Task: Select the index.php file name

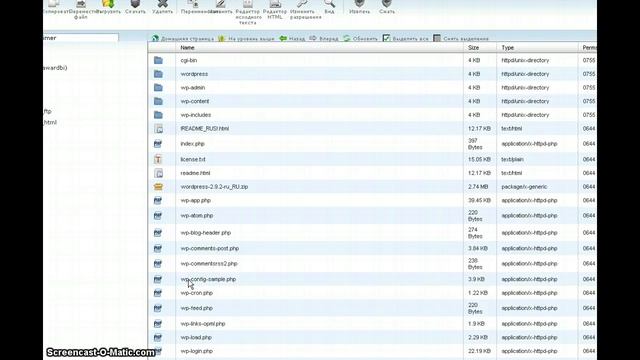Action: (x=192, y=144)
